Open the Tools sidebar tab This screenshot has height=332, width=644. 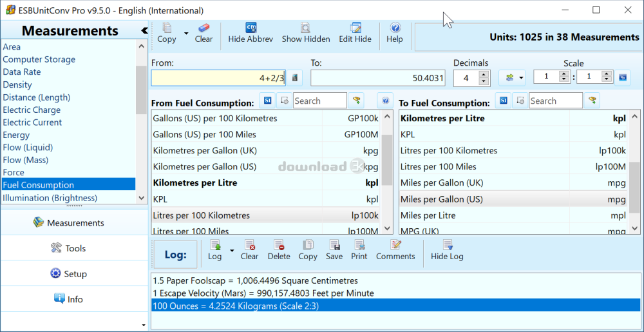click(x=74, y=248)
